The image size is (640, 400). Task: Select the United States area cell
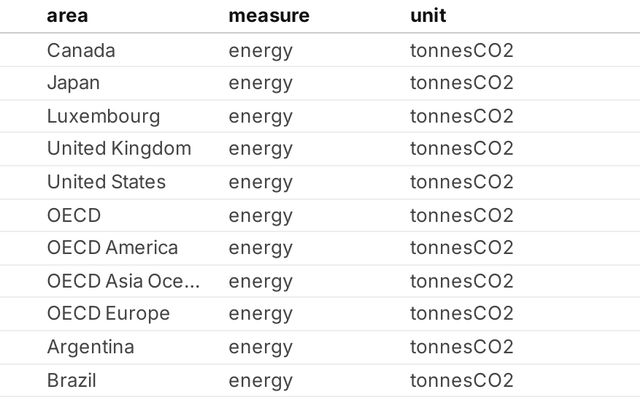point(106,182)
